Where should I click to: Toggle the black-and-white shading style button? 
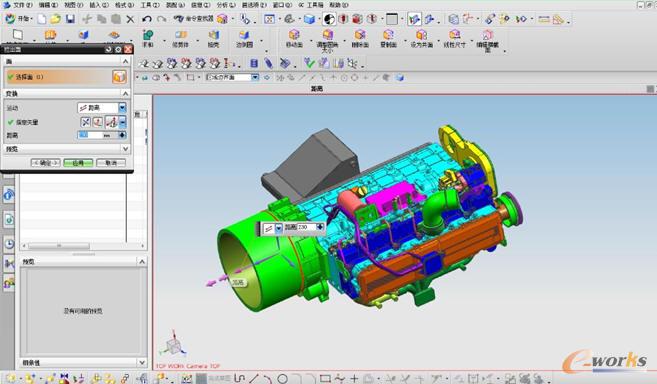point(329,19)
